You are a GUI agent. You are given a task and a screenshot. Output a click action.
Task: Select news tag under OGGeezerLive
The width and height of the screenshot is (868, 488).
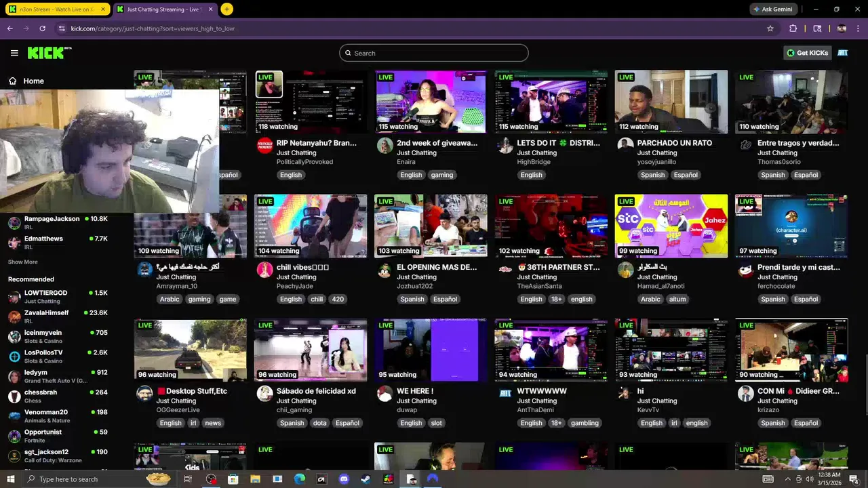click(213, 423)
